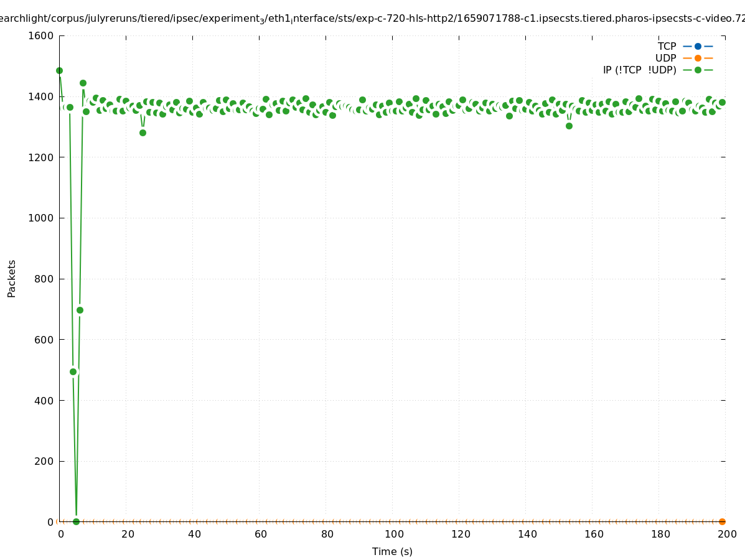Viewport: 745px width, 560px height.
Task: Click the dip point near 25 seconds
Action: pos(143,133)
